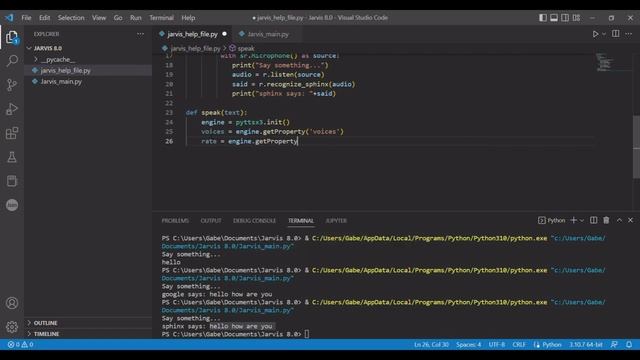
Task: Open the Go menu
Action: [118, 18]
